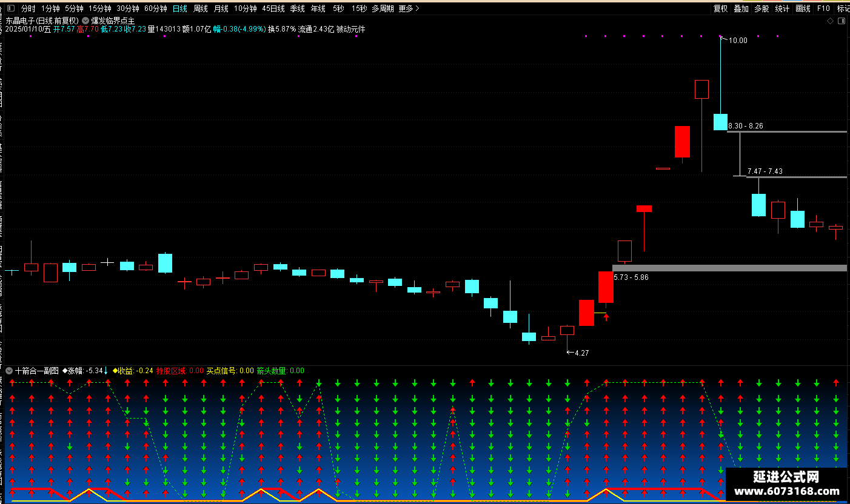Open the 多股 multi-stock view

point(761,8)
